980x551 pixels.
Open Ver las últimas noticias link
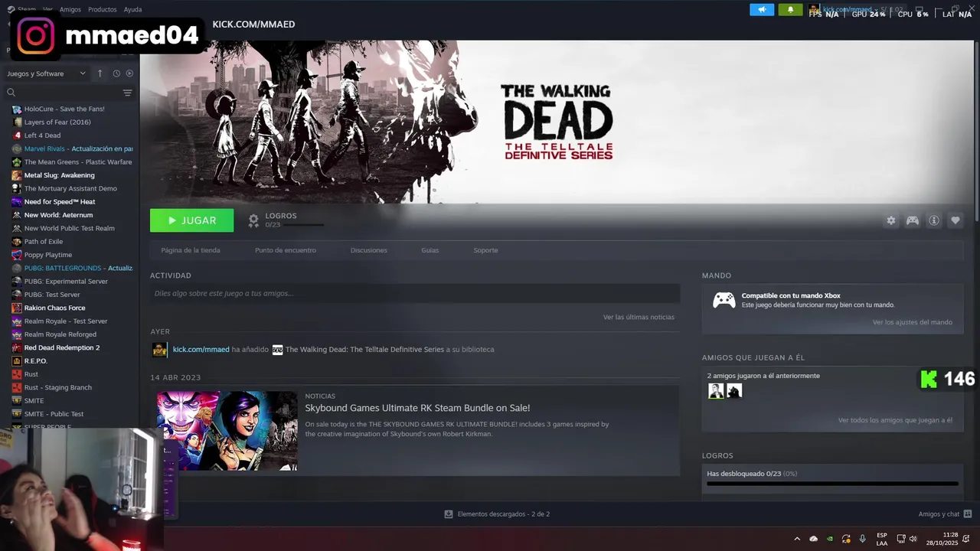point(639,317)
